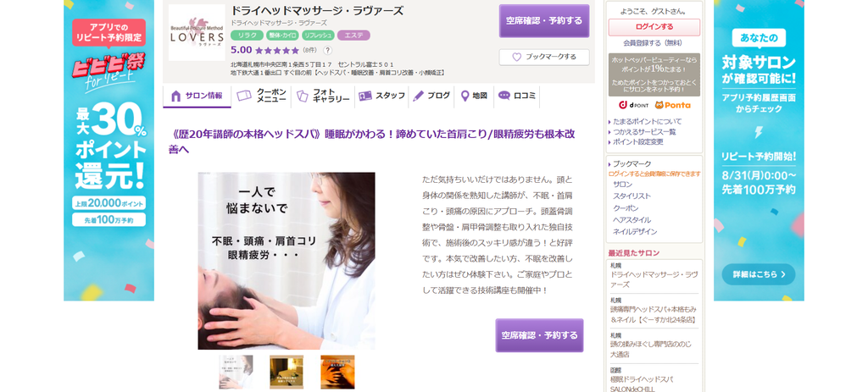Click the Ponta logo
This screenshot has width=868, height=392.
click(672, 105)
